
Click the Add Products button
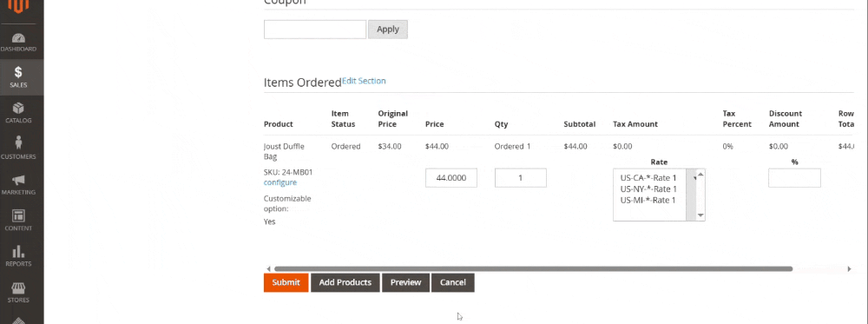pos(345,282)
